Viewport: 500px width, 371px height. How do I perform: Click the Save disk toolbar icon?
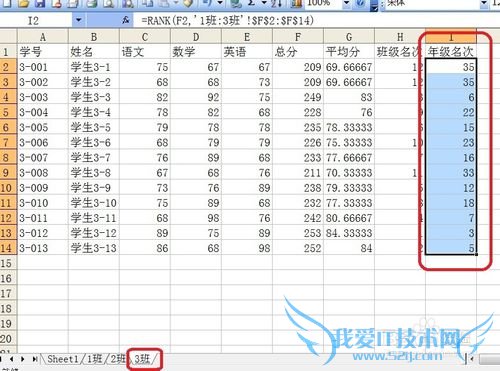40,3
